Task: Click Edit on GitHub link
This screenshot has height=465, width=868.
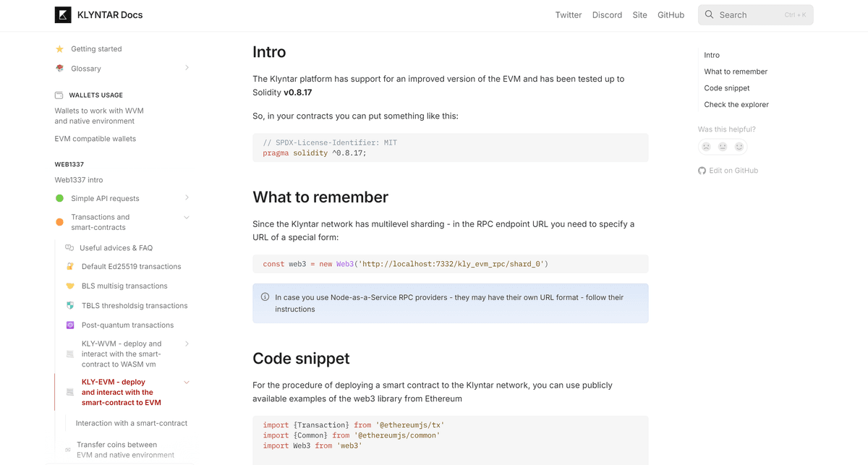Action: pos(733,171)
